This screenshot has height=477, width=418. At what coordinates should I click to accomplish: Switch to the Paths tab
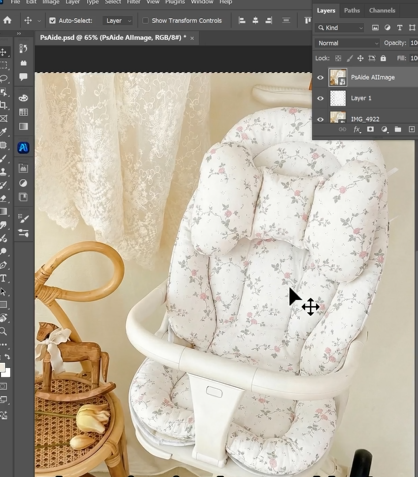[x=352, y=10]
